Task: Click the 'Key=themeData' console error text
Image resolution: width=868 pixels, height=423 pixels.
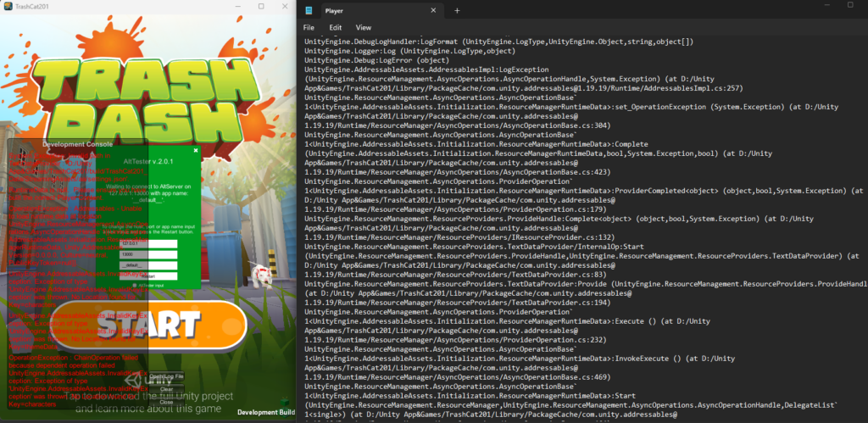Action: 33,347
